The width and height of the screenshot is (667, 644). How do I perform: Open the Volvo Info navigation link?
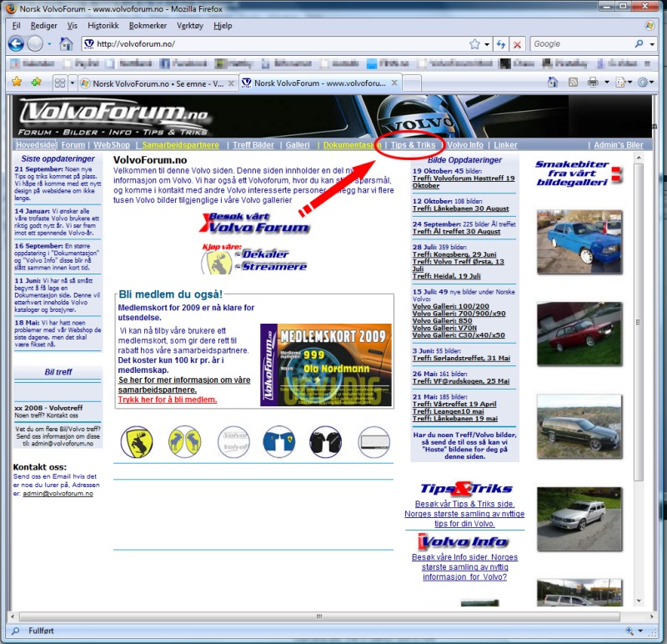click(x=465, y=145)
